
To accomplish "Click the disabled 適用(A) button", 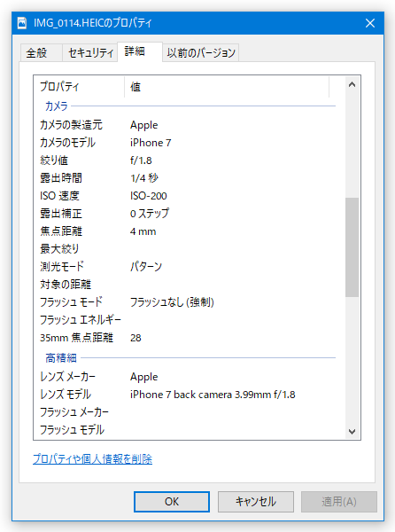I will (339, 502).
